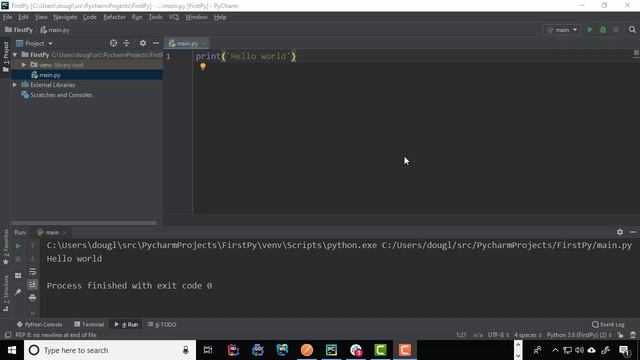Viewport: 640px width, 360px height.
Task: Open Project panel settings gear
Action: 143,43
